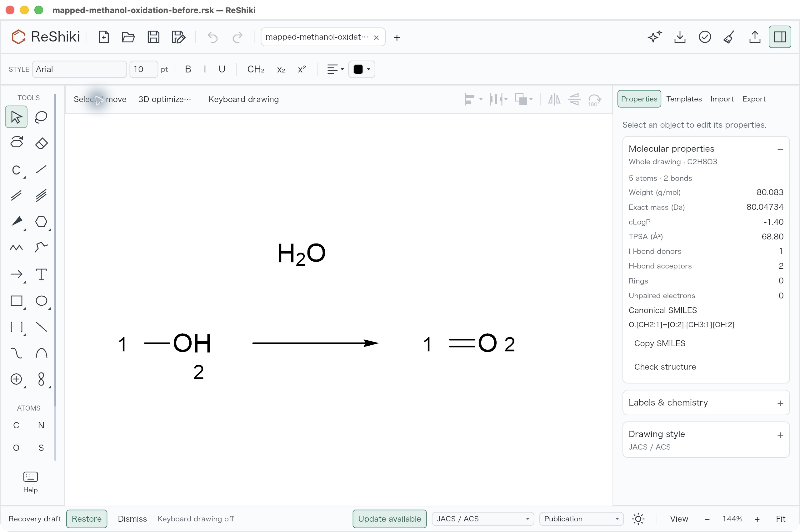Expand the Labels & chemistry section

(780, 403)
